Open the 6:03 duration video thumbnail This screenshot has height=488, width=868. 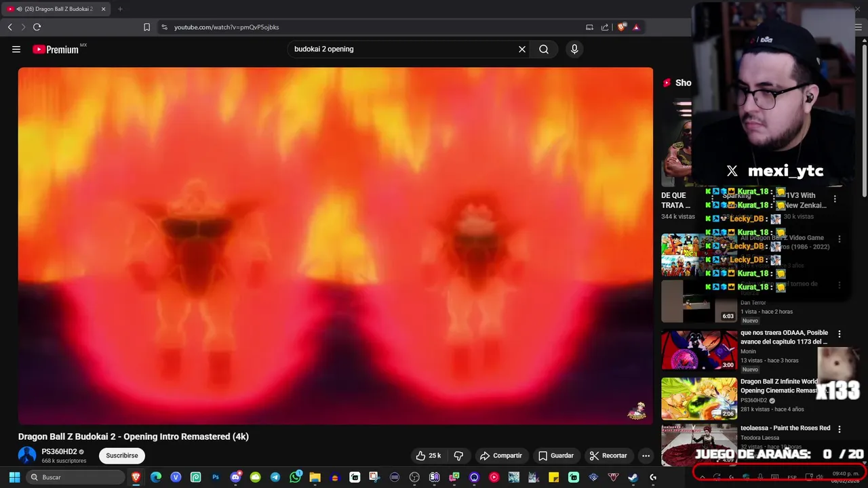tap(699, 301)
